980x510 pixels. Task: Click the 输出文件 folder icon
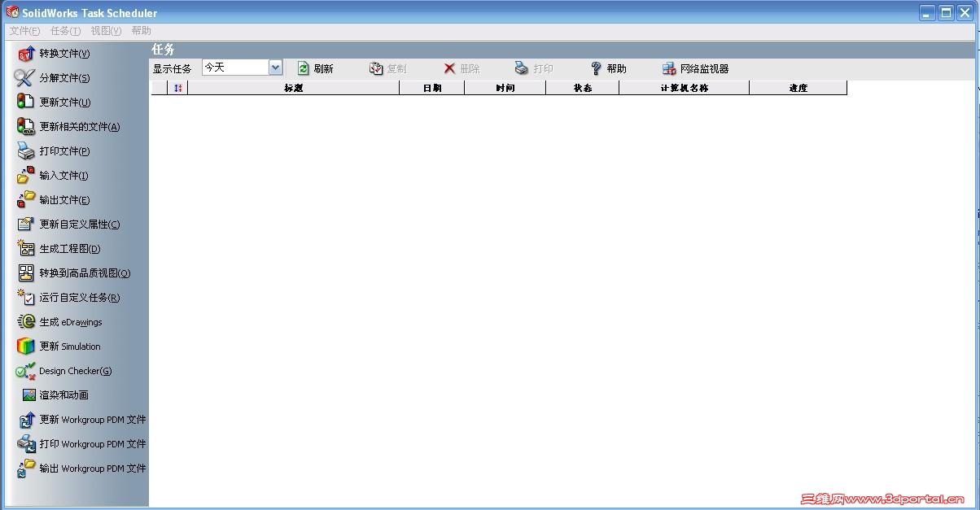coord(26,200)
